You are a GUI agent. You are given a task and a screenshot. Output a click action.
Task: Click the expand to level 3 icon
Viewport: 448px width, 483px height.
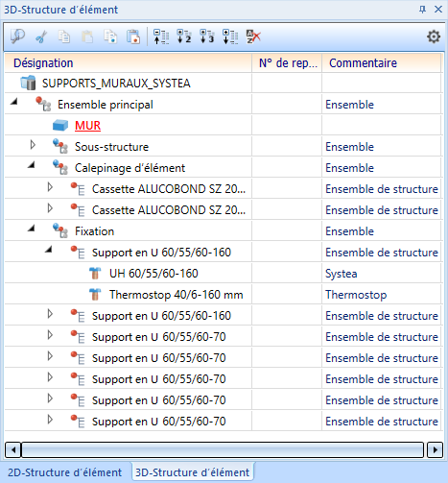click(207, 36)
